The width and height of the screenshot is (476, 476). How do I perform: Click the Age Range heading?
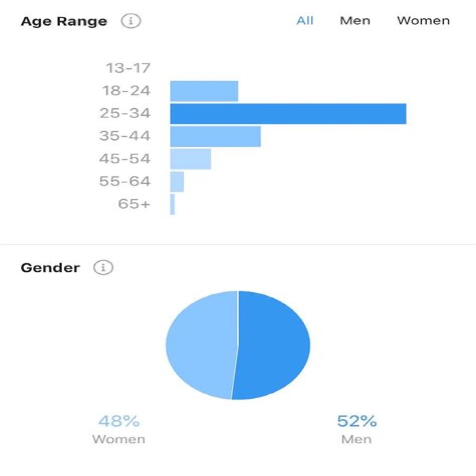tap(64, 21)
